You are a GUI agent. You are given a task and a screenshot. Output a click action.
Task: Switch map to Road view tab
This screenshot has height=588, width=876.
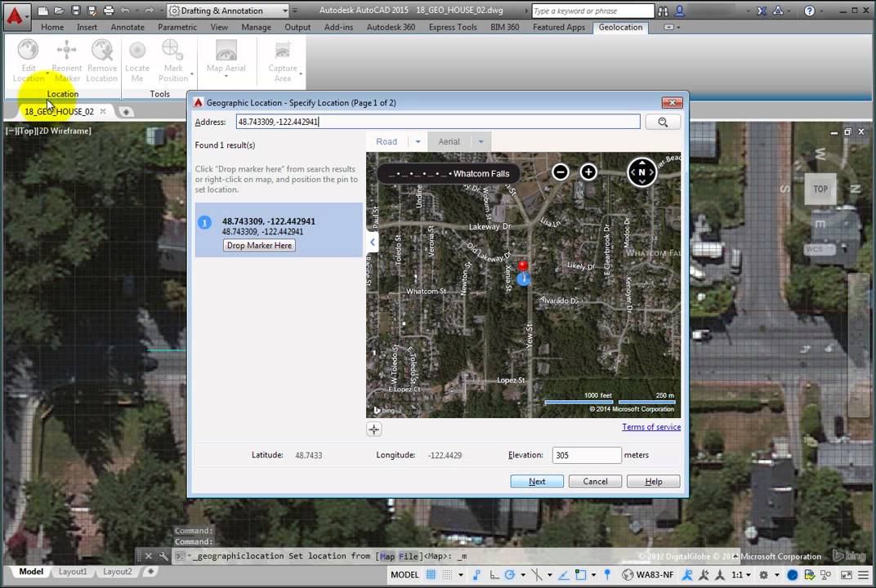coord(387,142)
